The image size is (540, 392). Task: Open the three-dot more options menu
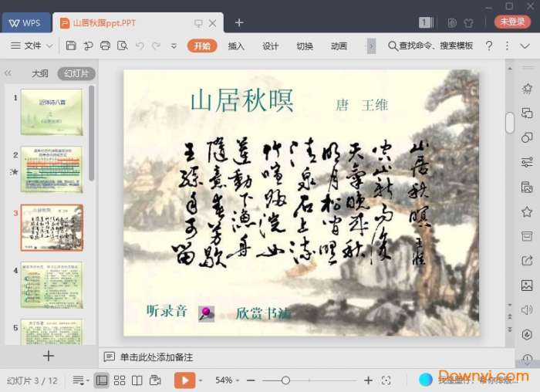(507, 46)
